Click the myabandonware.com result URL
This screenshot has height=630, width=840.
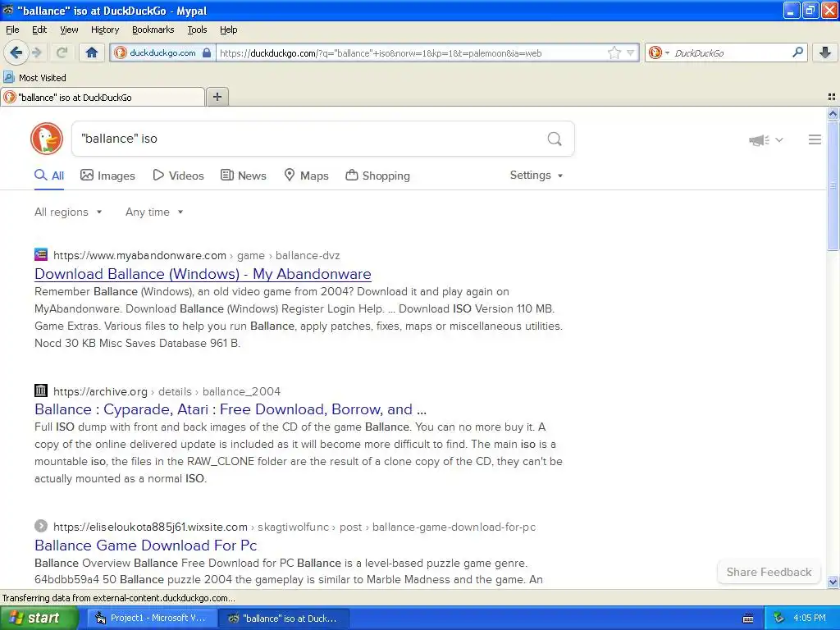coord(197,256)
